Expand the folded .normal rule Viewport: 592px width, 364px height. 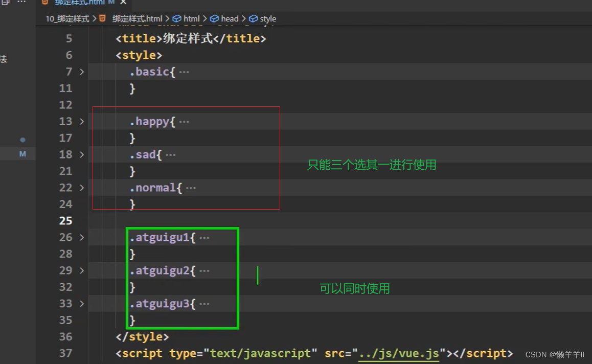pos(82,188)
